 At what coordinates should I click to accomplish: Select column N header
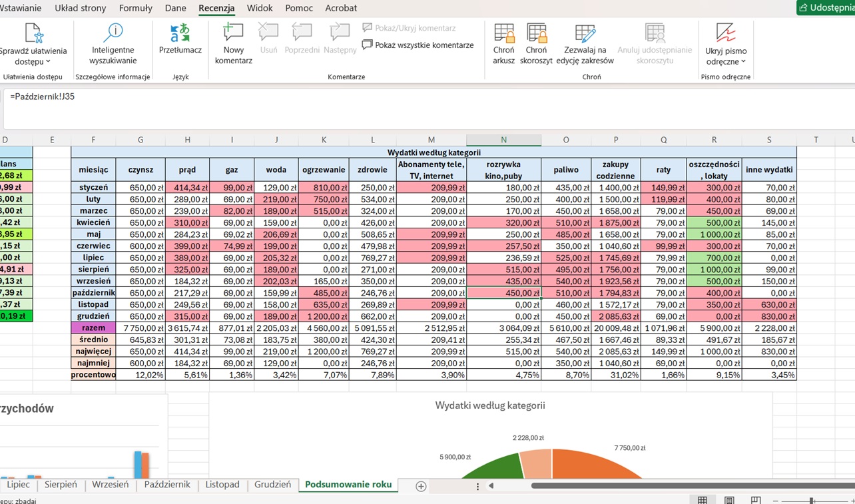point(503,140)
